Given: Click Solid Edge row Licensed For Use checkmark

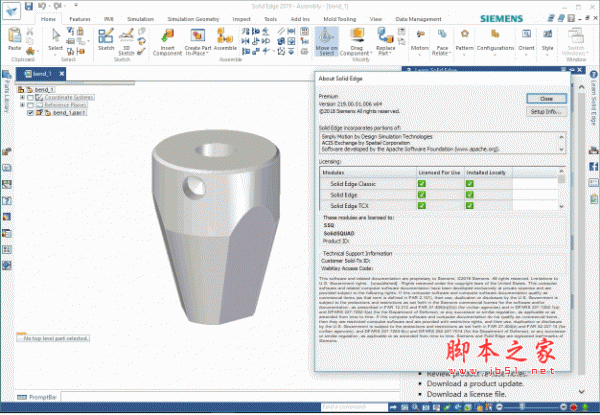Looking at the screenshot, I should 422,195.
